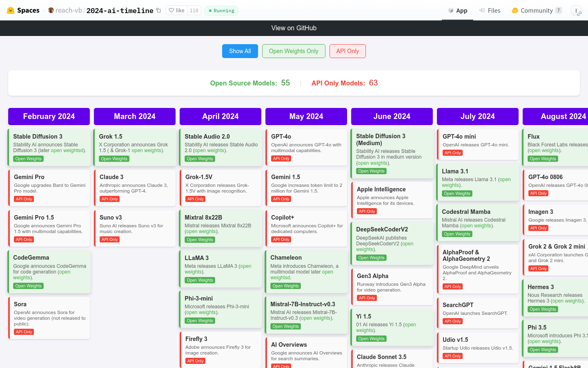Click the Hugging Face Spaces logo icon

tap(11, 10)
